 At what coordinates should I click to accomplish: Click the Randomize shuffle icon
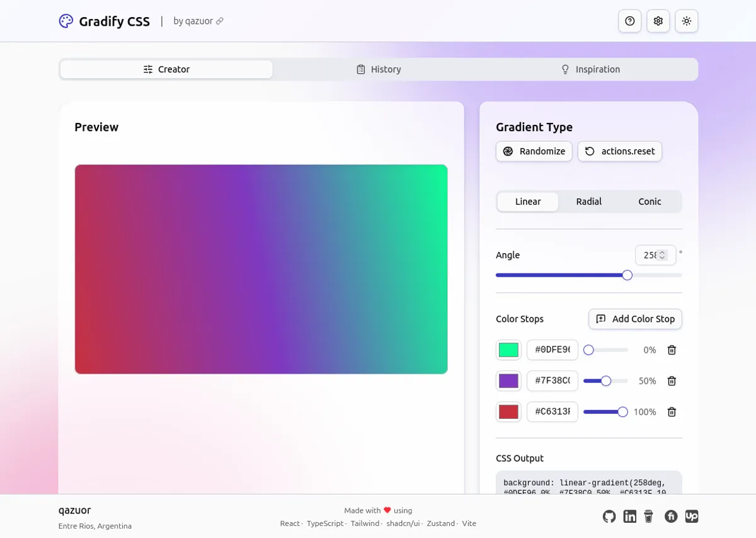click(x=509, y=151)
